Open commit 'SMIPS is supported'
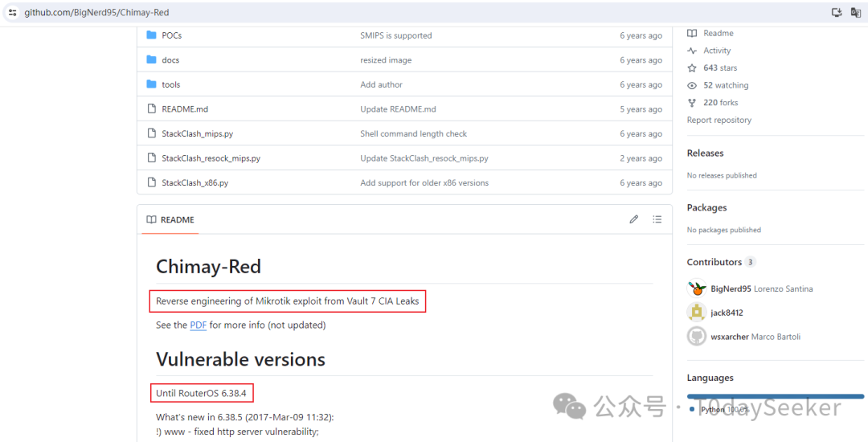This screenshot has height=442, width=868. pos(395,35)
